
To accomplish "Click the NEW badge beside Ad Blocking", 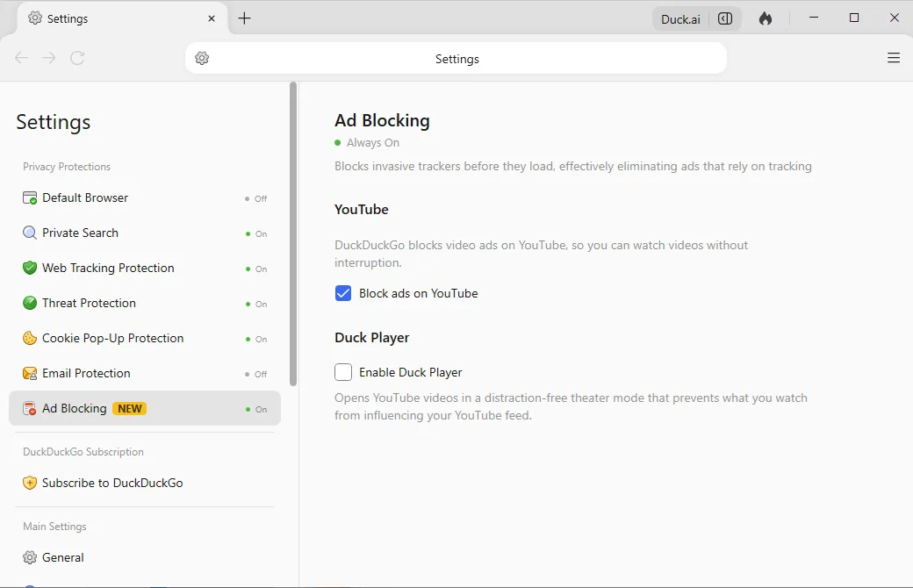I will tap(129, 409).
